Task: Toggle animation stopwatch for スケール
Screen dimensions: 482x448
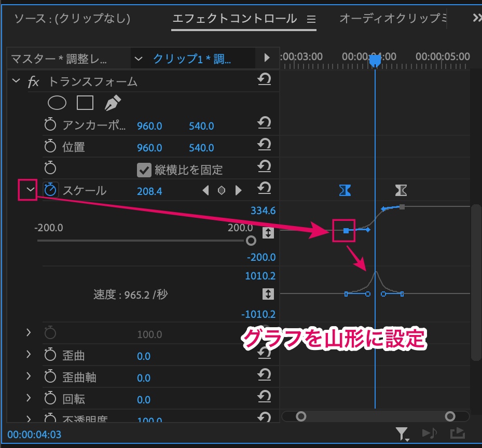Action: point(50,190)
